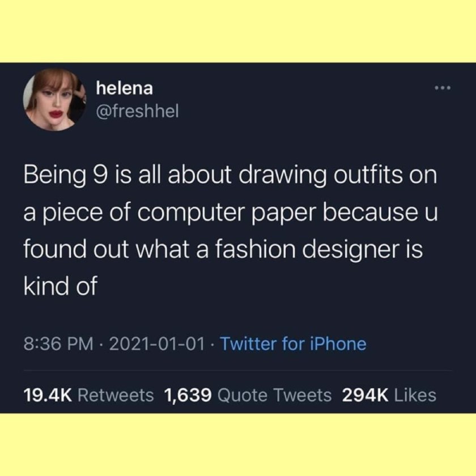
Task: Click the final words 'kind of'
Action: [61, 286]
